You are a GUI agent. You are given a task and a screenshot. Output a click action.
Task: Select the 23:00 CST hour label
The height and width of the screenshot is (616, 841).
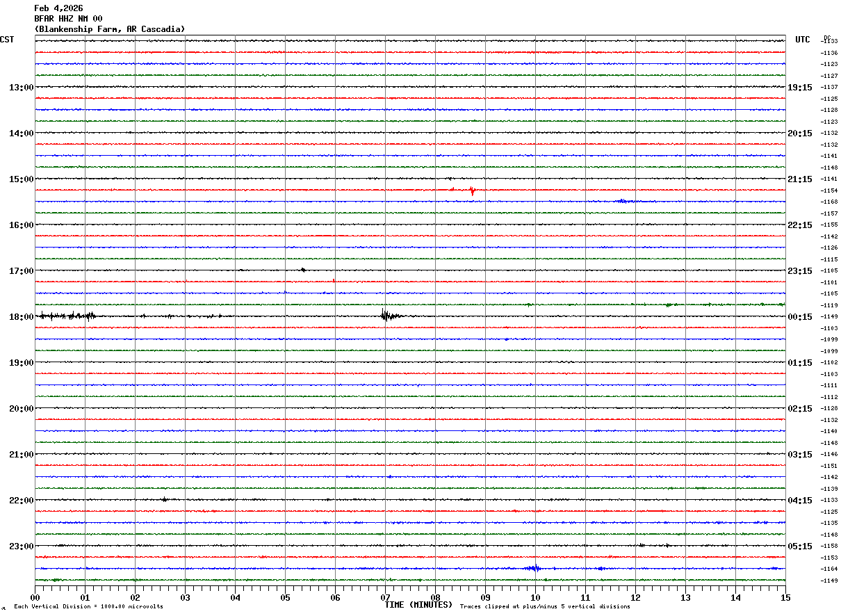tap(22, 546)
